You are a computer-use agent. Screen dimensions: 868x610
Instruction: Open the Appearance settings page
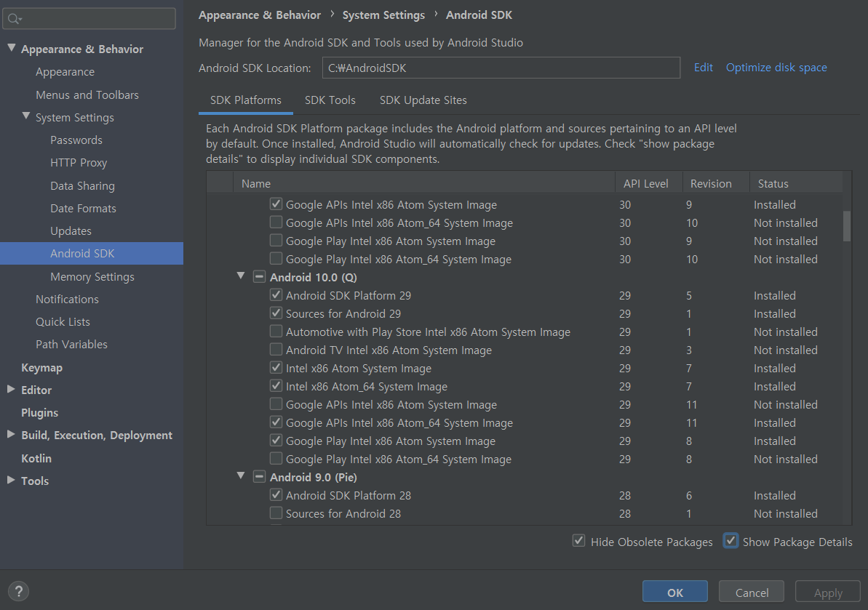(x=65, y=72)
